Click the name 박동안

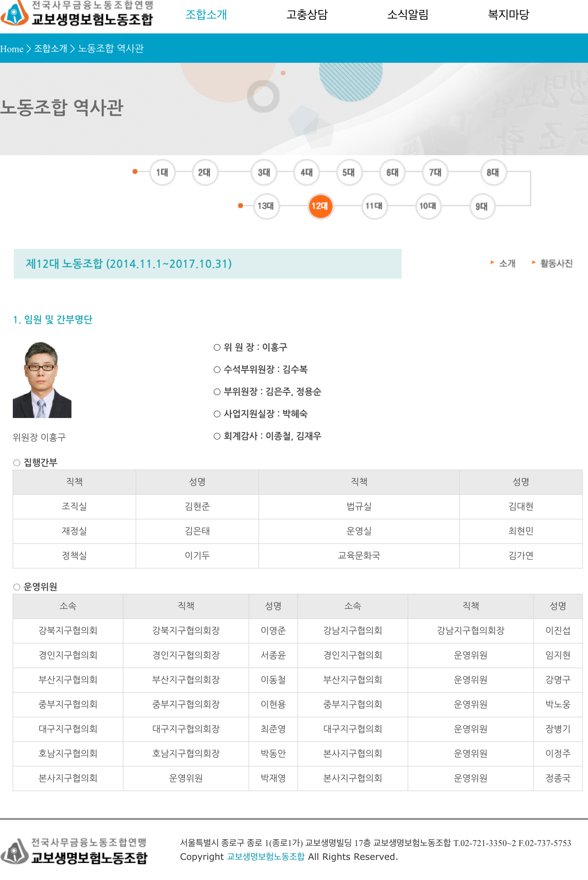point(273,754)
